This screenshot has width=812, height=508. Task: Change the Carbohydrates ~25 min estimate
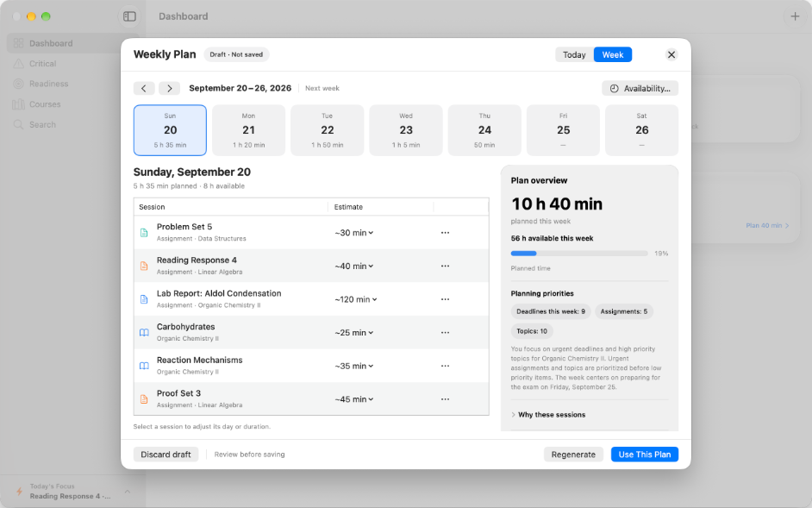coord(353,333)
